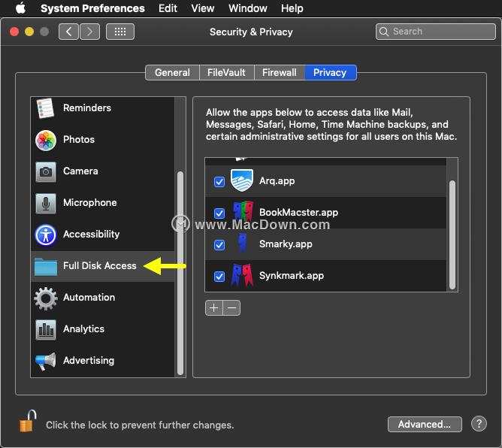
Task: Click the Smarky.app icon
Action: pyautogui.click(x=242, y=244)
